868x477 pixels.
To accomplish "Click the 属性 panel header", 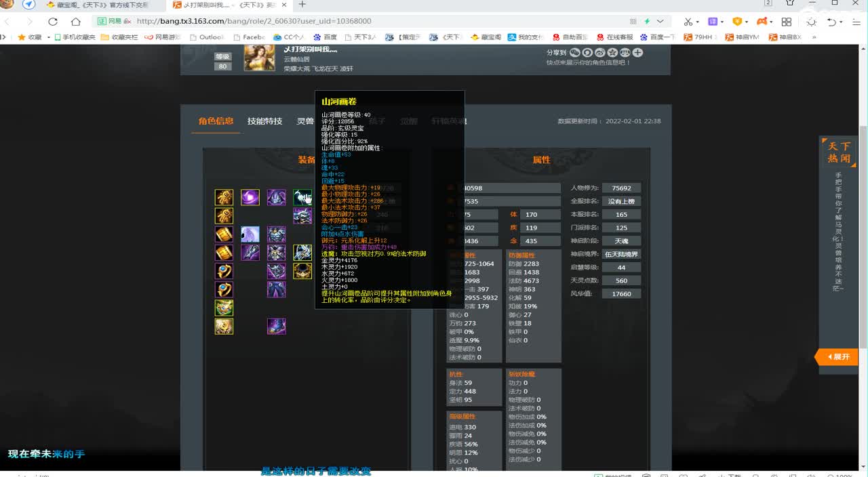I will [x=541, y=160].
